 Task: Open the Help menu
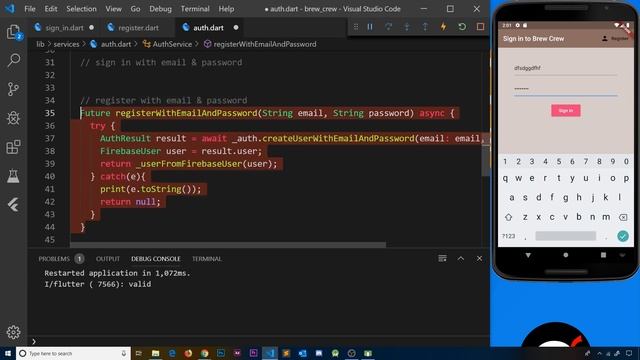(226, 9)
